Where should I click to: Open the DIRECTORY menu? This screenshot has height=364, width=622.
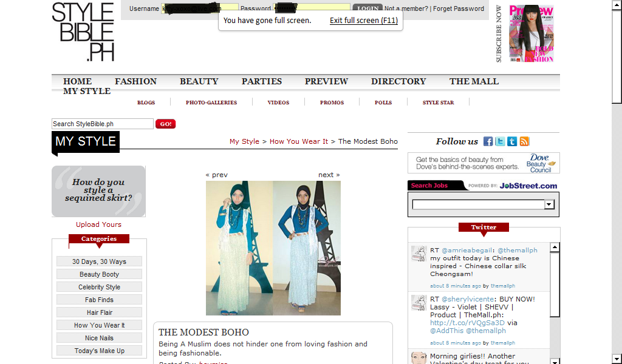click(398, 81)
